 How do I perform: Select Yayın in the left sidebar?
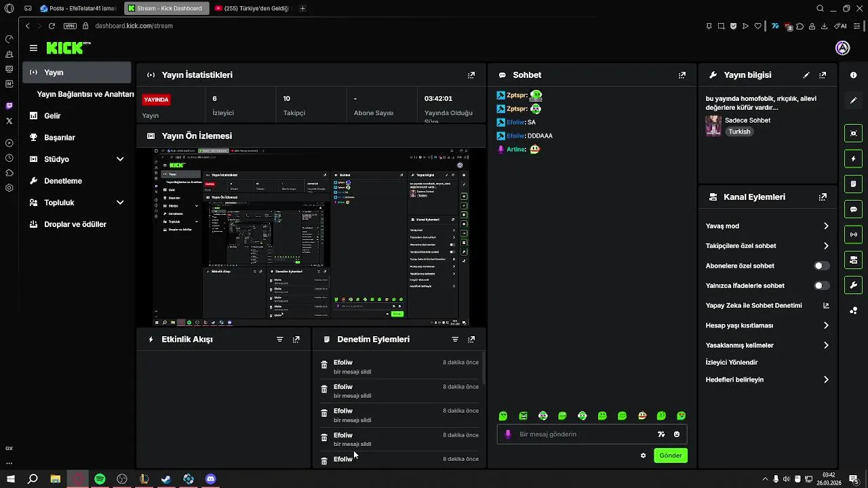coord(77,73)
